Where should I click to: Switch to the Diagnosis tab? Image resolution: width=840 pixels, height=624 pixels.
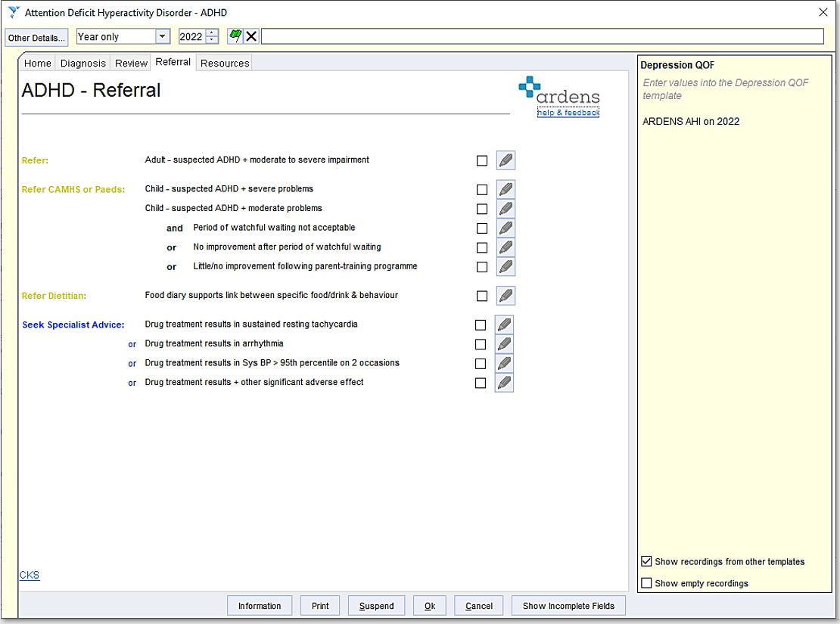pos(83,64)
